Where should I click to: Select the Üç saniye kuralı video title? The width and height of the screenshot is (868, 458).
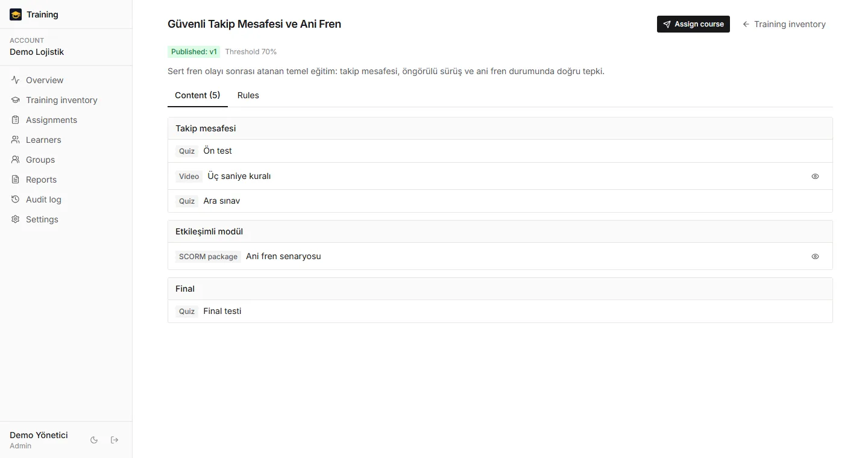tap(239, 177)
